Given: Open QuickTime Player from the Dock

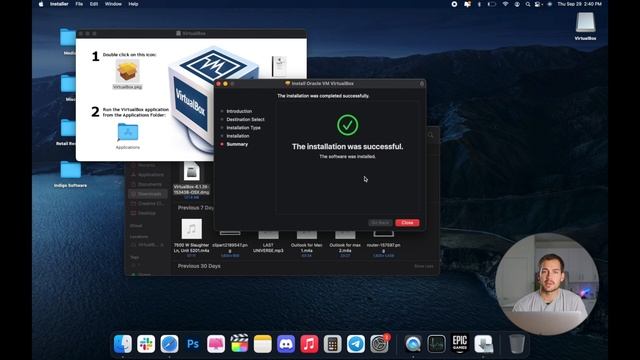Looking at the screenshot, I should pos(413,344).
